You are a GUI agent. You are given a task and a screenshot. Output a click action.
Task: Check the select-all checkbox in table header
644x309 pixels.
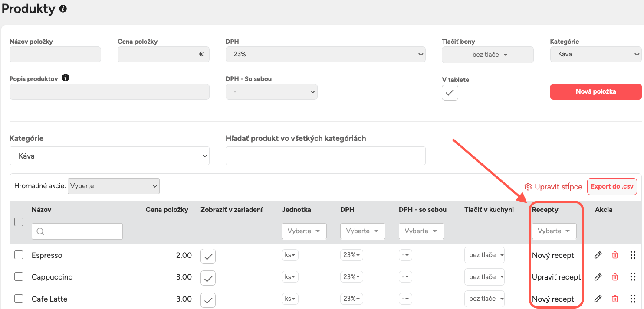[19, 222]
